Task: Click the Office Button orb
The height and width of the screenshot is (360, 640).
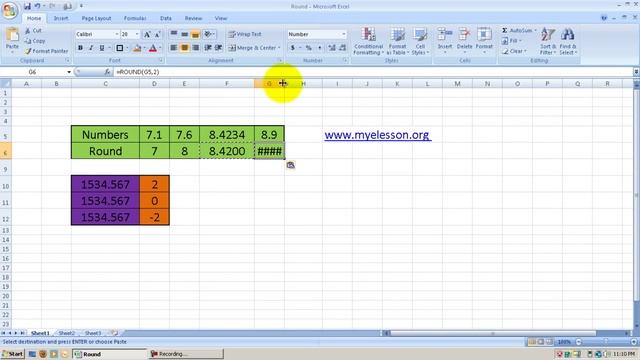Action: [9, 10]
